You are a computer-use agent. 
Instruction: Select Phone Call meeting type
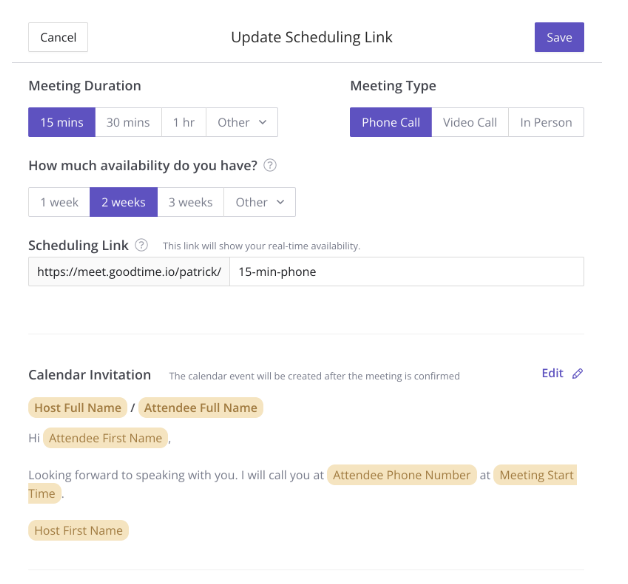pyautogui.click(x=391, y=122)
